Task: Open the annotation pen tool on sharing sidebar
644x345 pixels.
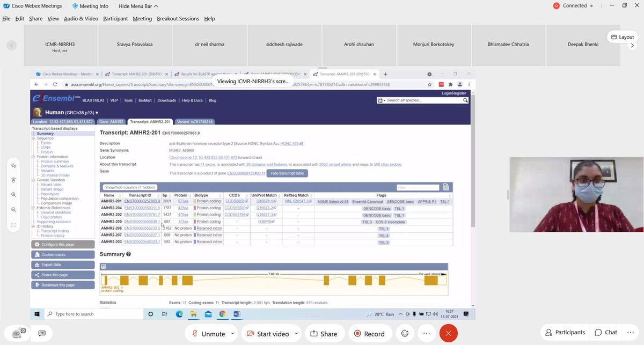Action: tap(13, 166)
